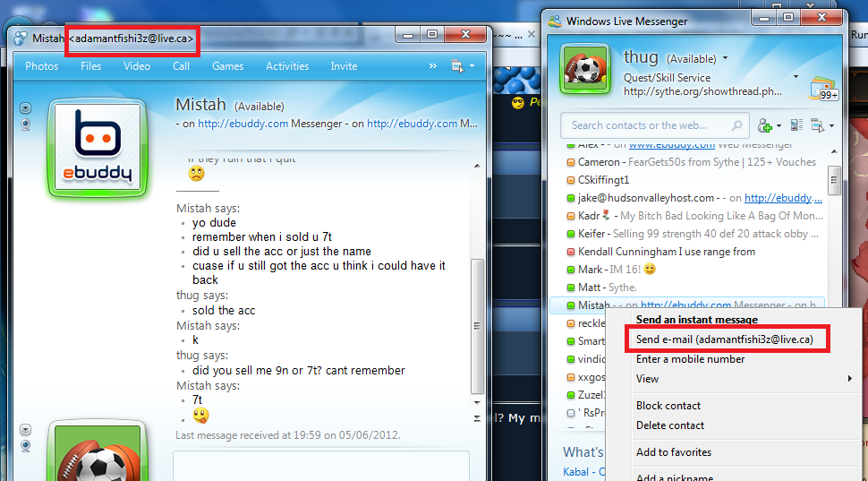This screenshot has height=481, width=868.
Task: Collapse Mistah's display picture arrow
Action: click(25, 107)
